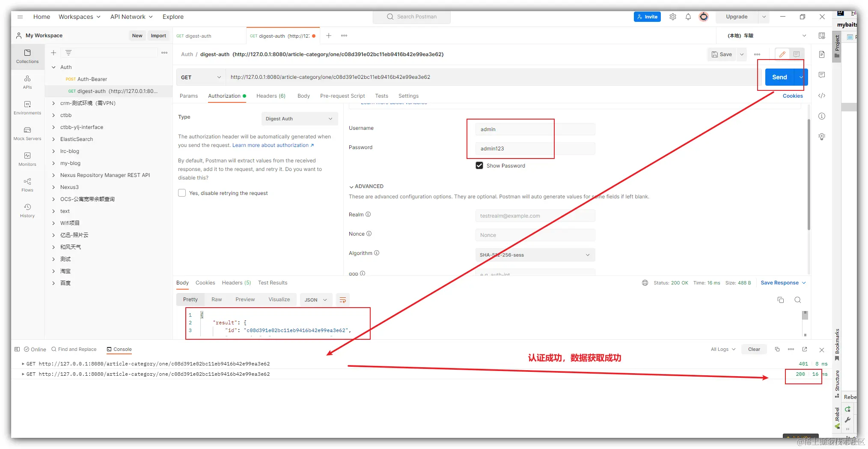This screenshot has height=449, width=868.
Task: Open Monitors in the sidebar
Action: [x=27, y=159]
